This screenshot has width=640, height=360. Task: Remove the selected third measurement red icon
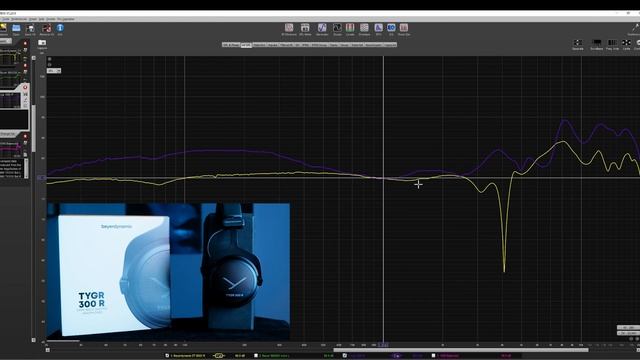(x=25, y=87)
